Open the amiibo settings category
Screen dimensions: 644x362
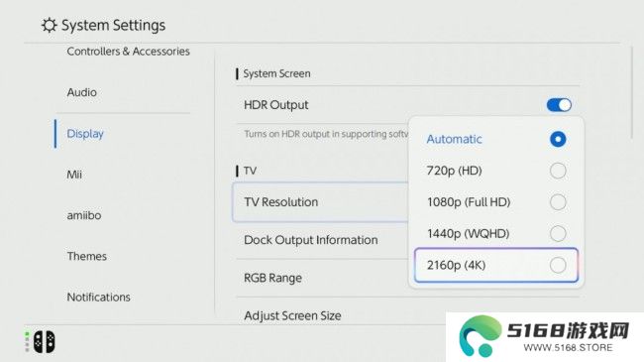(84, 215)
